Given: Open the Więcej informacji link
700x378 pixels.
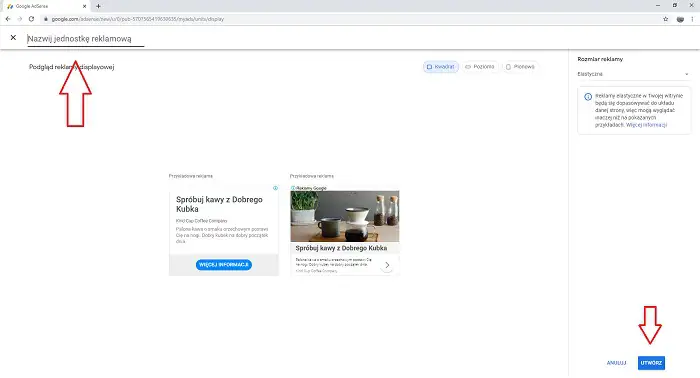Looking at the screenshot, I should tap(646, 125).
